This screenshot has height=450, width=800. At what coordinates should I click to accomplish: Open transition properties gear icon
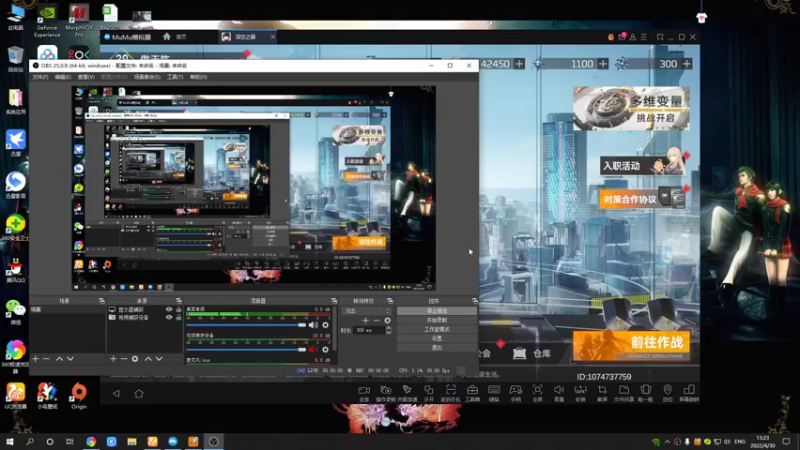click(x=387, y=320)
